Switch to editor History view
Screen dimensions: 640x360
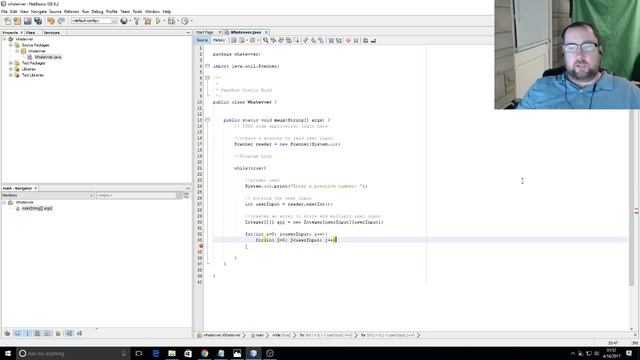pyautogui.click(x=219, y=40)
